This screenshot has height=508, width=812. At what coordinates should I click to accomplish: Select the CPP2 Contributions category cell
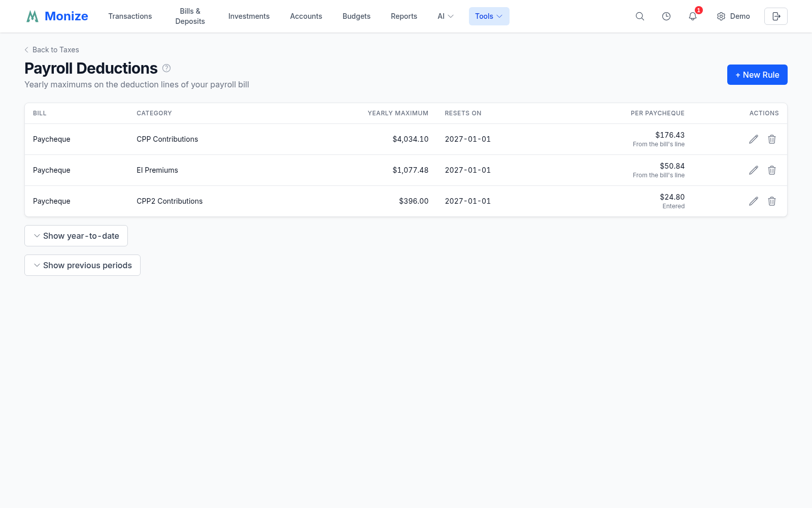point(170,201)
